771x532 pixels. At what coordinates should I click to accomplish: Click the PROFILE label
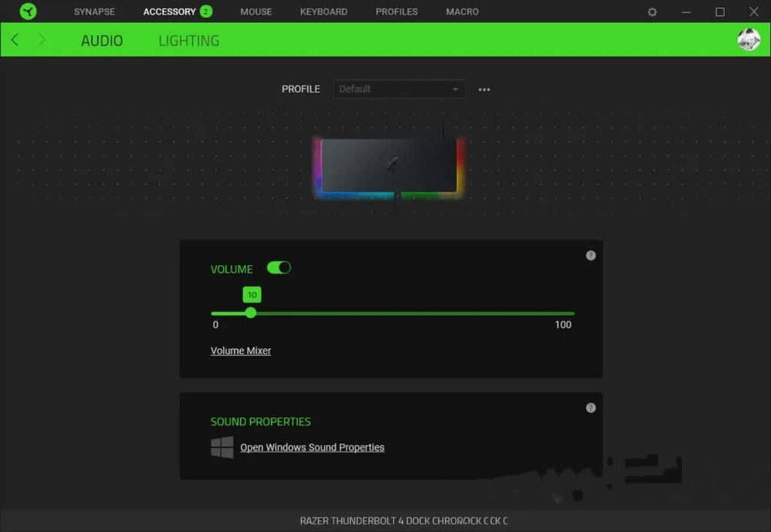point(300,89)
